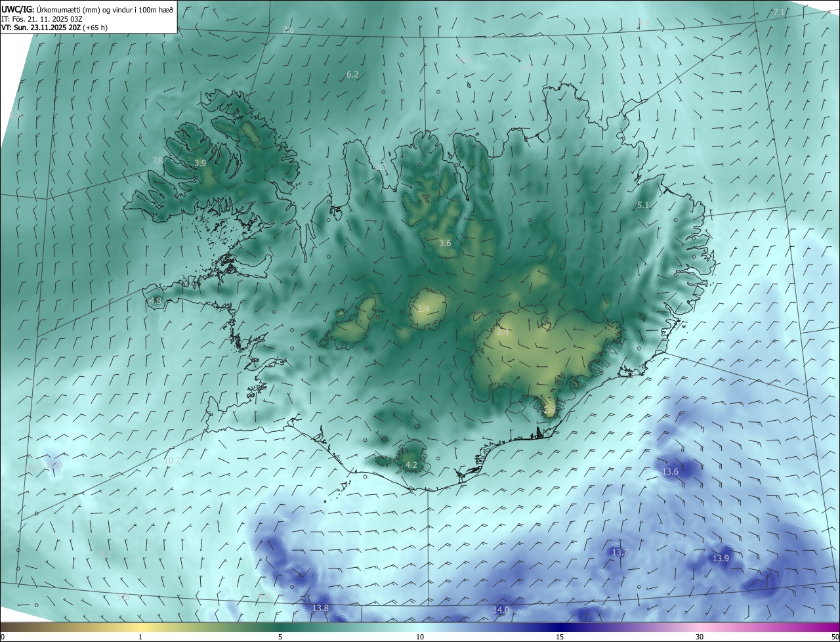This screenshot has width=840, height=642.
Task: Select the 10.2 value southwest of Iceland
Action: [172, 461]
